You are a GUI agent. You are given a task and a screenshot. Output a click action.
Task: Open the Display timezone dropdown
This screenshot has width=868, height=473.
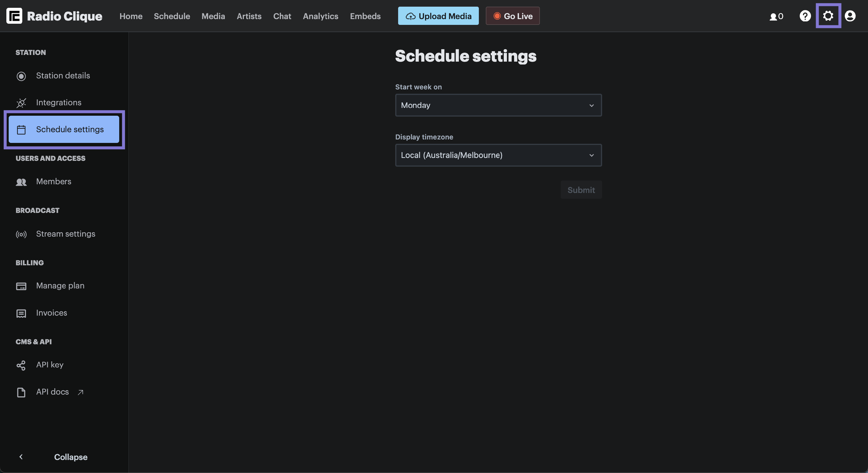[x=498, y=155]
